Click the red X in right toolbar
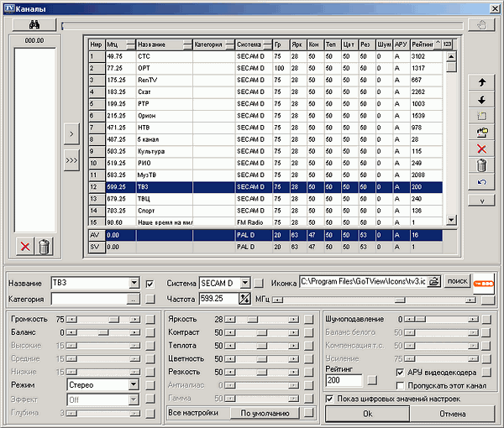The height and width of the screenshot is (428, 504). [x=481, y=148]
